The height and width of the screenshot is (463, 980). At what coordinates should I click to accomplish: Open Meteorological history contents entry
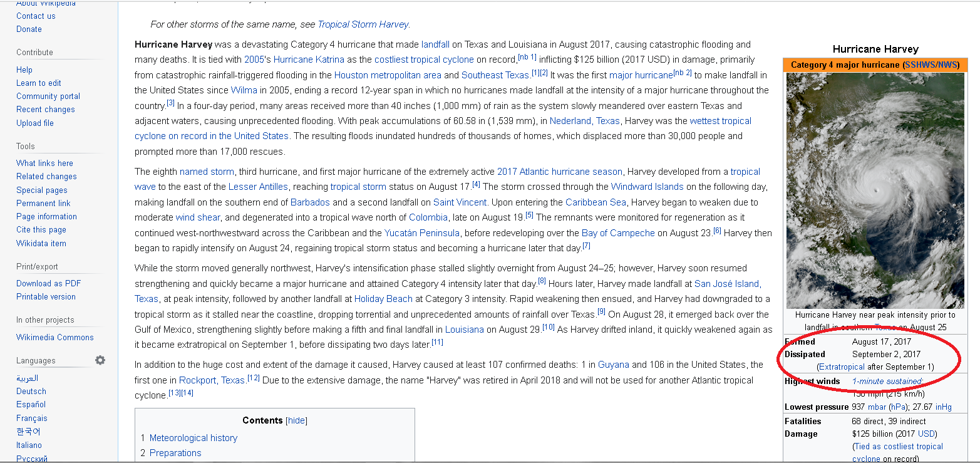tap(193, 438)
